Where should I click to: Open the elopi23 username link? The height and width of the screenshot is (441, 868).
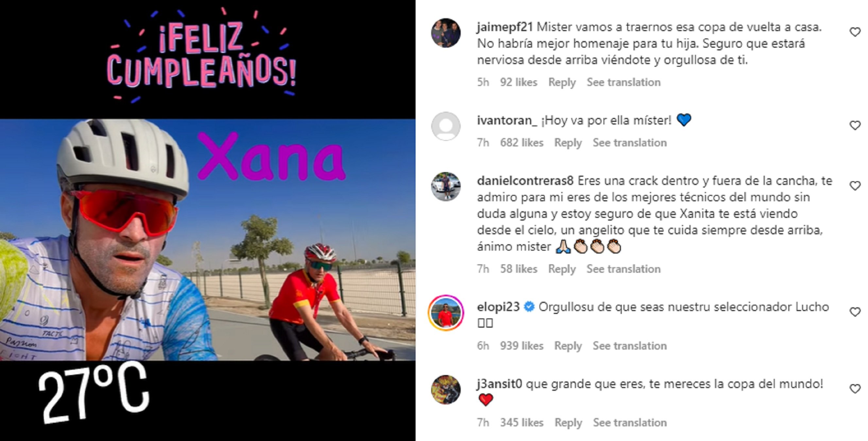pyautogui.click(x=498, y=307)
